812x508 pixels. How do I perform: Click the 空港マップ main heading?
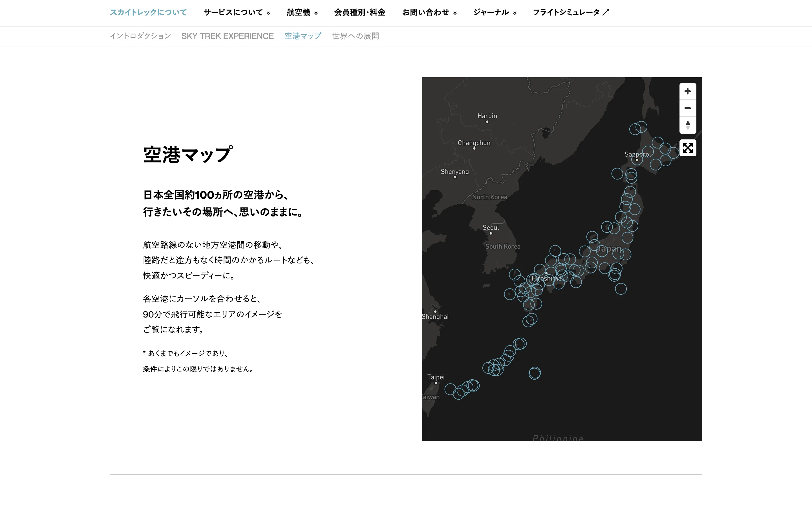[188, 155]
